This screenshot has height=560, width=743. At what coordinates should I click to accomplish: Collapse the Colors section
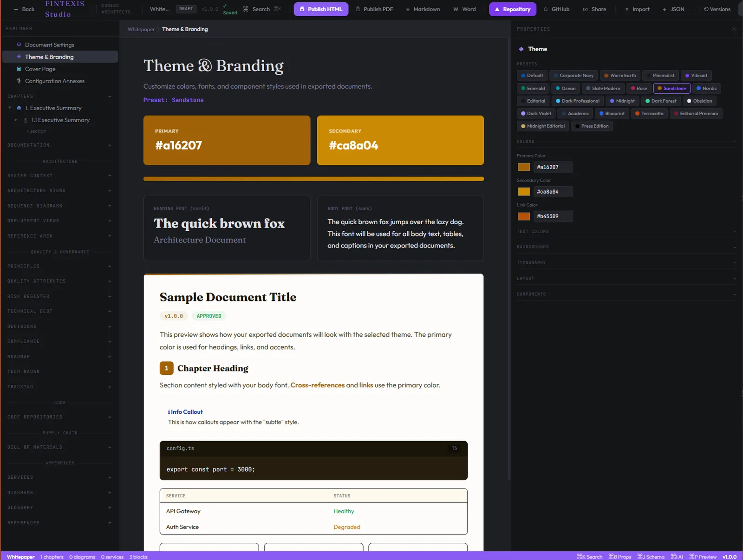tap(626, 142)
